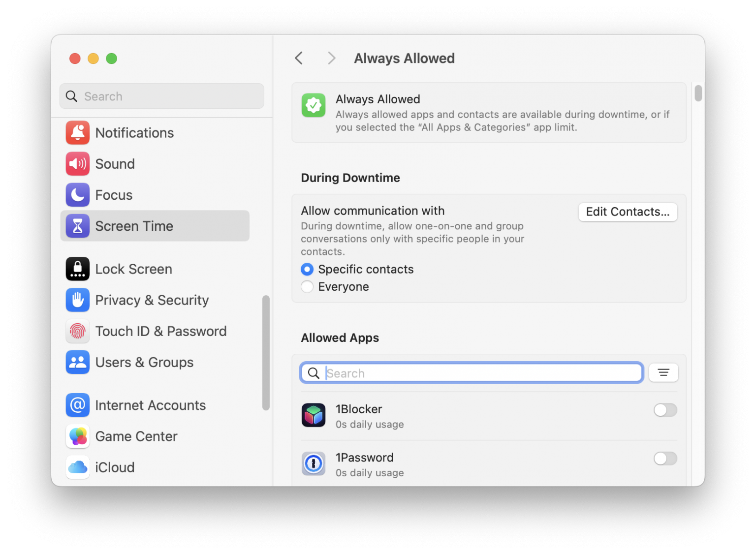Click the Edit Contacts button
756x554 pixels.
[628, 212]
